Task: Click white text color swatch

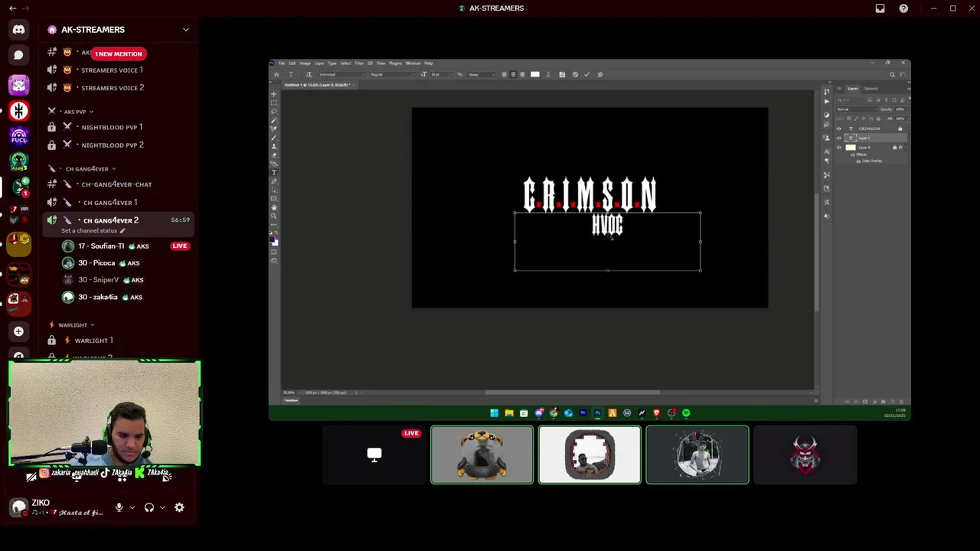Action: 535,74
